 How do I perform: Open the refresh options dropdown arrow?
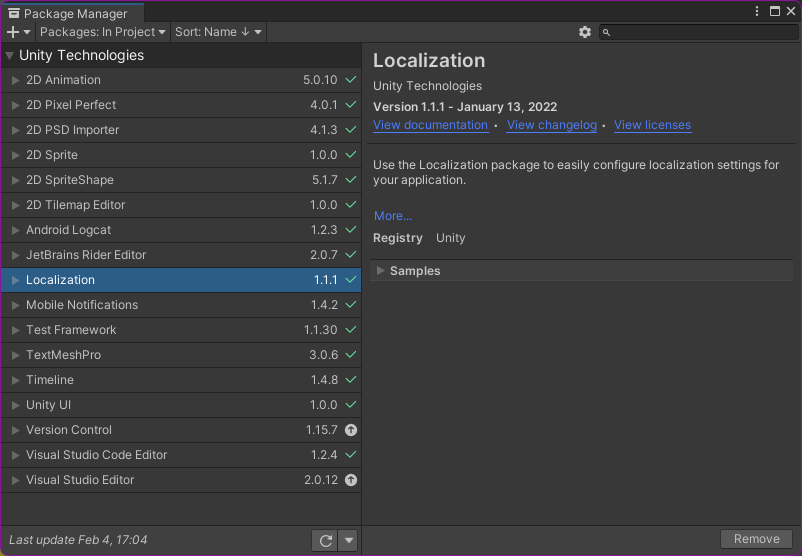pyautogui.click(x=348, y=540)
